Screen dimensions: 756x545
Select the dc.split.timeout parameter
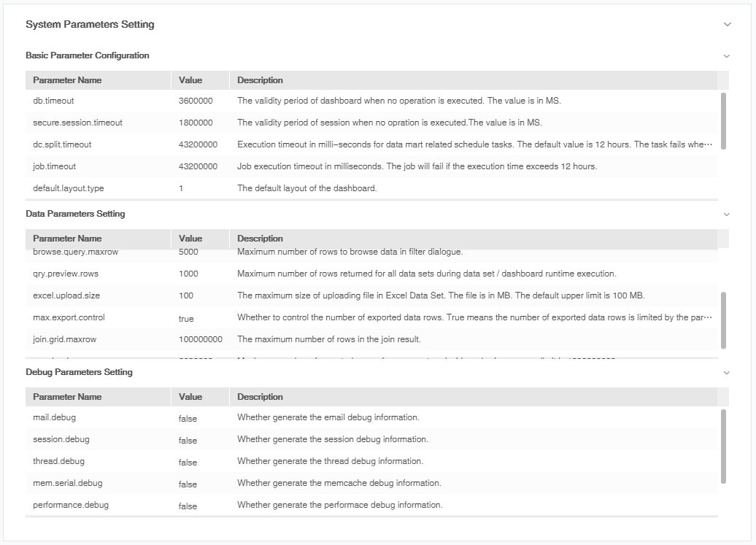[62, 144]
